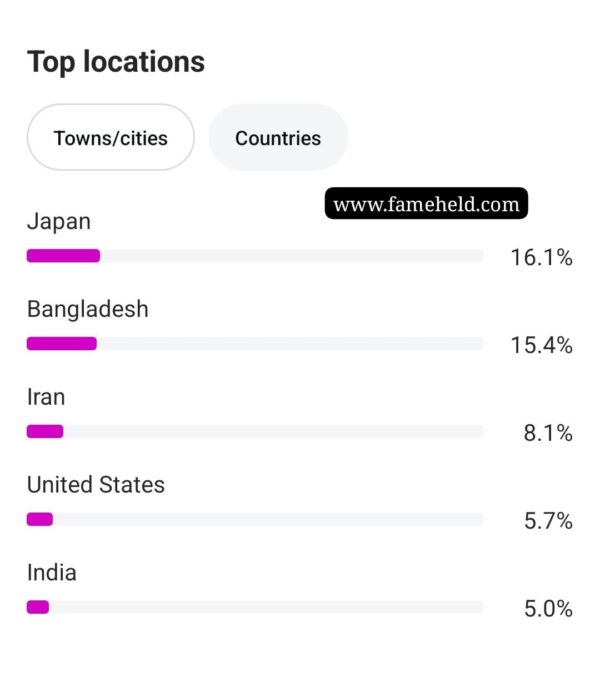The width and height of the screenshot is (600, 676).
Task: Click the India country label
Action: click(x=52, y=573)
